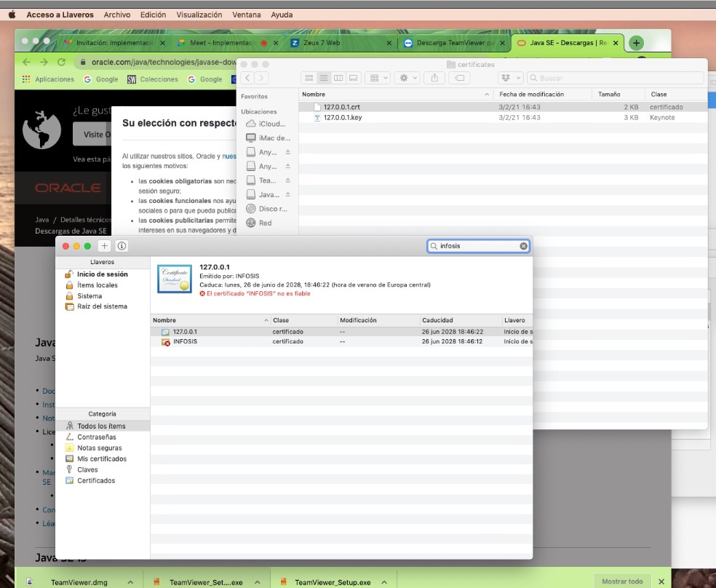Switch to the Zeus 7 Web tab

[322, 43]
